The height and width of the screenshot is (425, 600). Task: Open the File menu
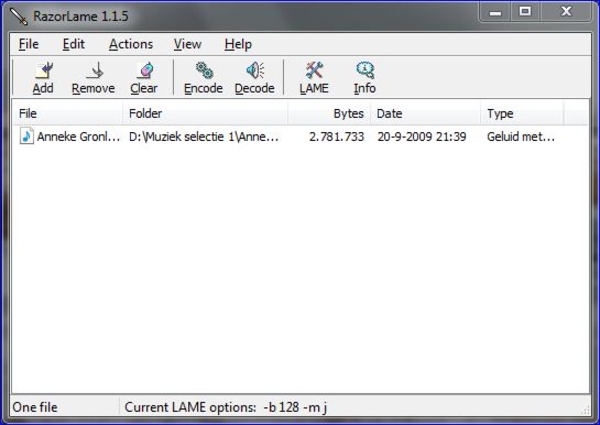(x=29, y=44)
